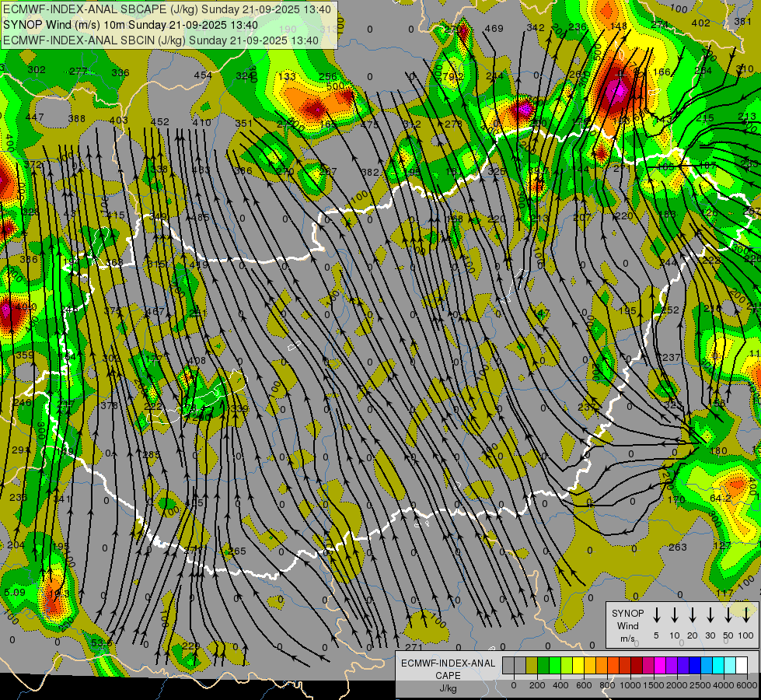This screenshot has width=761, height=700.
Task: Click the map value 454
Action: point(203,75)
